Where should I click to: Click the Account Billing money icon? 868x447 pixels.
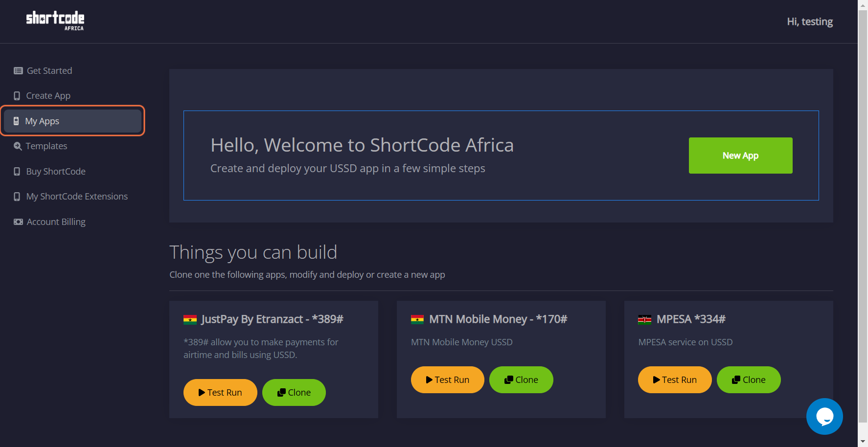pos(18,222)
